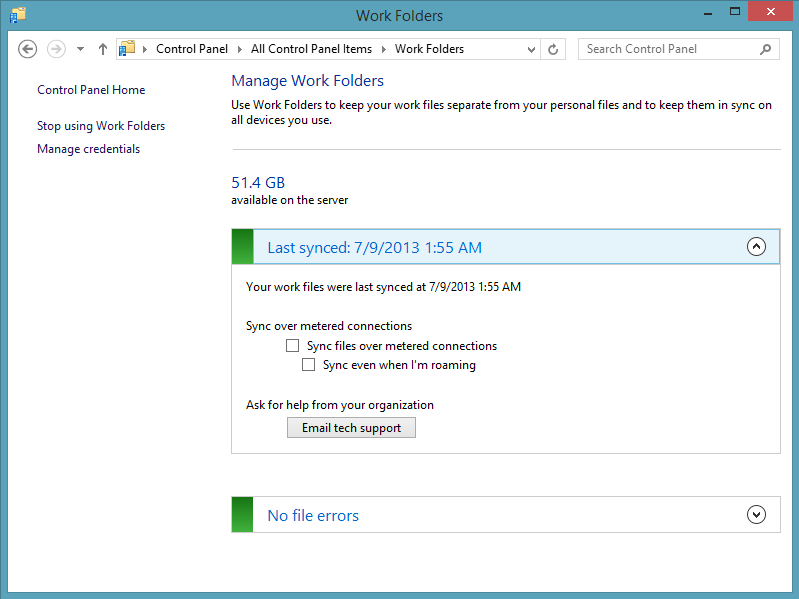Click the Manage Work Folders heading
The height and width of the screenshot is (599, 799).
point(307,80)
